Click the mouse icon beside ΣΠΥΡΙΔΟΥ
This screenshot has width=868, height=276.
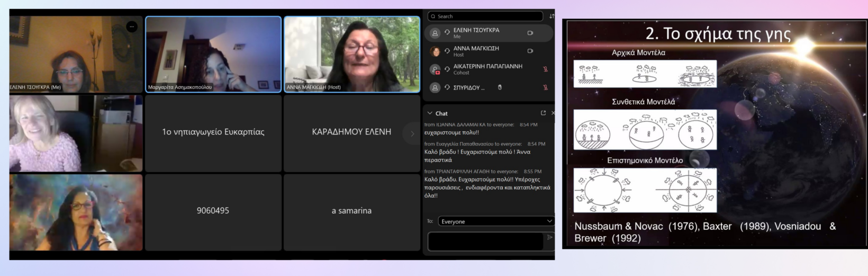tap(500, 87)
